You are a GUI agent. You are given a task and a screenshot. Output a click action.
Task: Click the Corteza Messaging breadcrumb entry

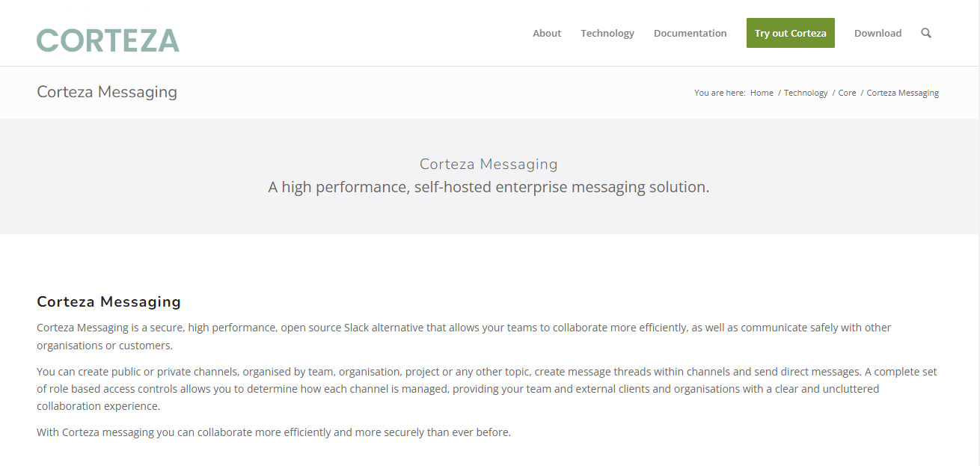point(902,92)
